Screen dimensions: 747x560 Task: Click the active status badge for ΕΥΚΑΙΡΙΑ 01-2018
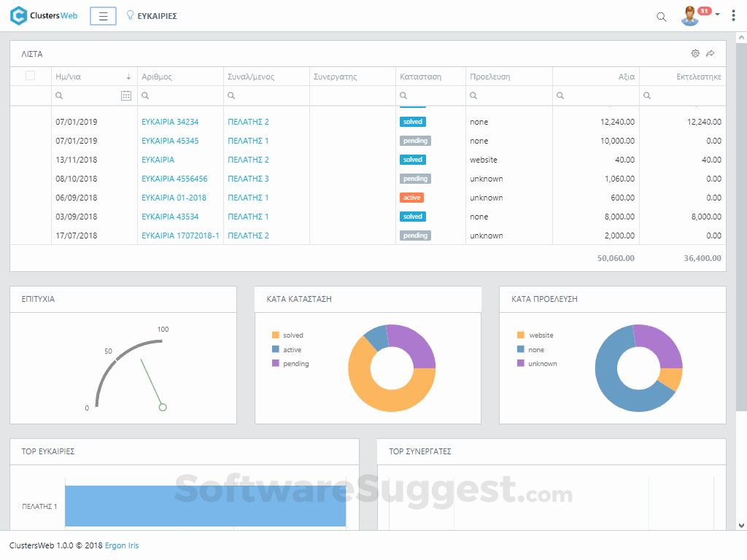point(412,198)
